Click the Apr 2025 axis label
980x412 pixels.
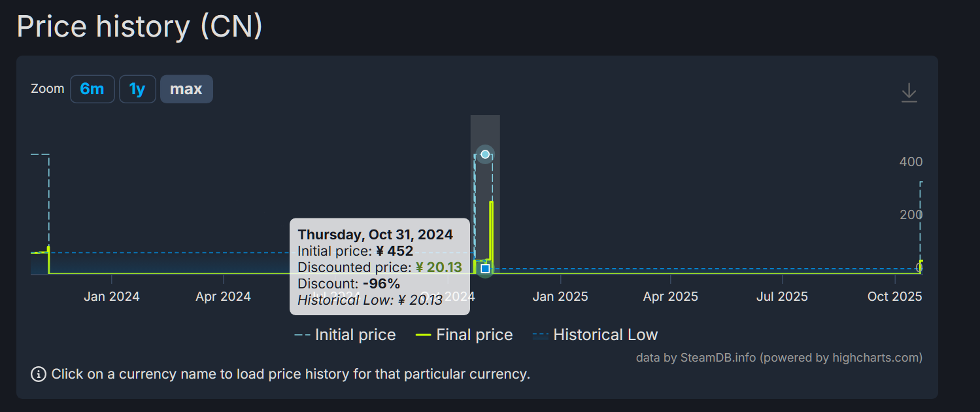[671, 297]
